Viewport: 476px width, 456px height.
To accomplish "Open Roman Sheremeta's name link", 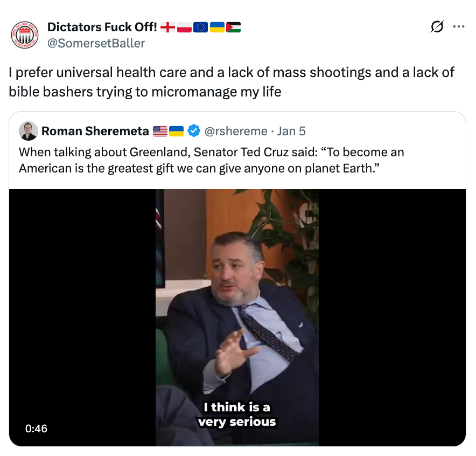I will click(x=95, y=131).
